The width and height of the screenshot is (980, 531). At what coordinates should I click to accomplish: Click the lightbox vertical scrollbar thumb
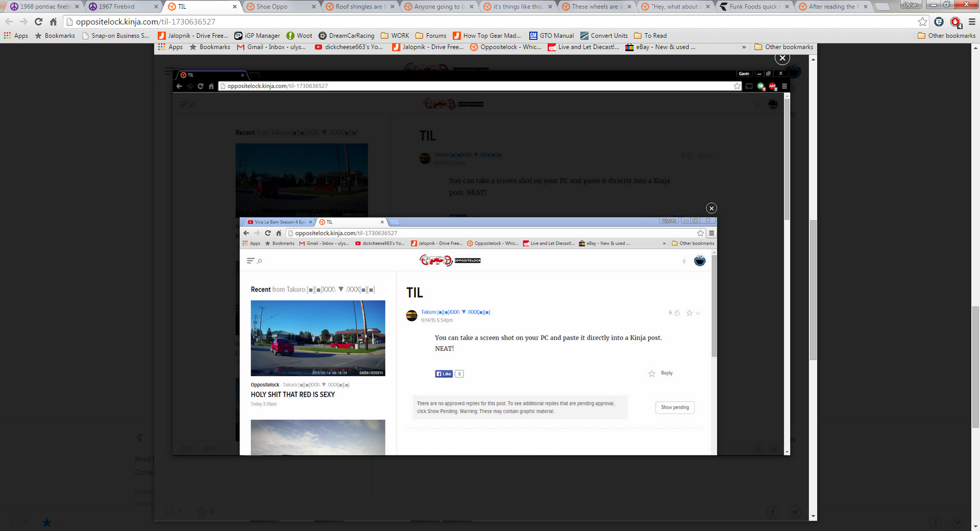click(x=813, y=290)
